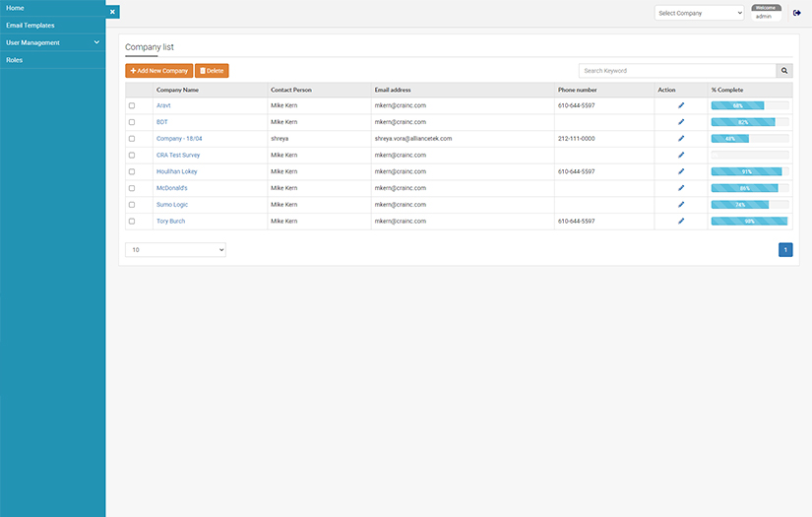The image size is (812, 517).
Task: Select the CRA Test Survey row checkbox
Action: [x=132, y=156]
